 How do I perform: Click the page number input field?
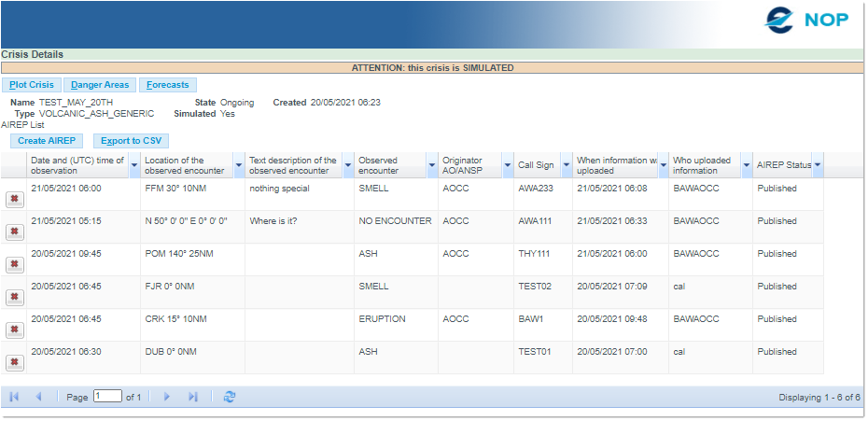(x=107, y=396)
